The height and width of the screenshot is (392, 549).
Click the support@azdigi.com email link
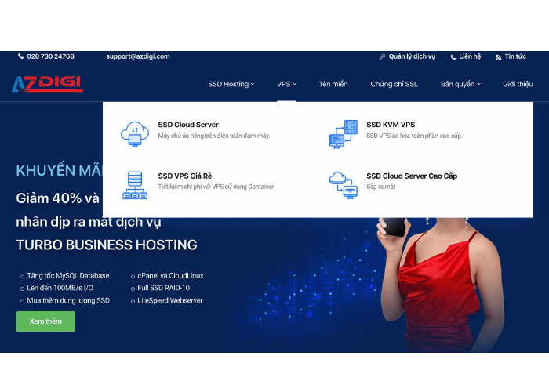[x=138, y=56]
